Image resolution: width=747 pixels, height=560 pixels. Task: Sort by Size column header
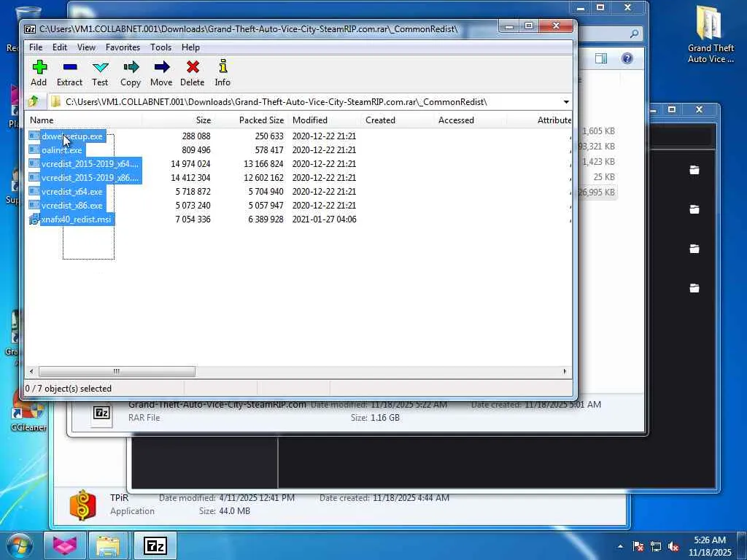(178, 120)
